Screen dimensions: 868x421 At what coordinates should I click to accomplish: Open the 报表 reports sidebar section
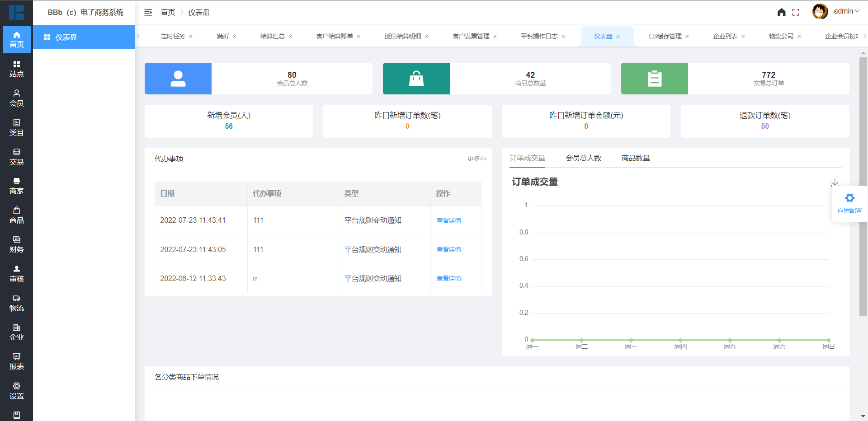[x=17, y=362]
